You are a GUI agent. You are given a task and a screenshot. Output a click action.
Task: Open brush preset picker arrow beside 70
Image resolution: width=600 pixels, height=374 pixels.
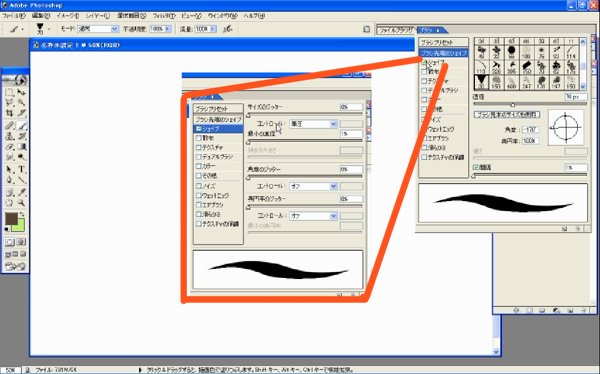(x=49, y=29)
